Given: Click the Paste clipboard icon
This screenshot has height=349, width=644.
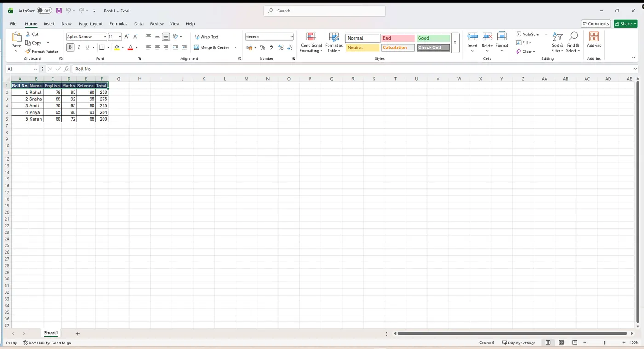Looking at the screenshot, I should (17, 37).
